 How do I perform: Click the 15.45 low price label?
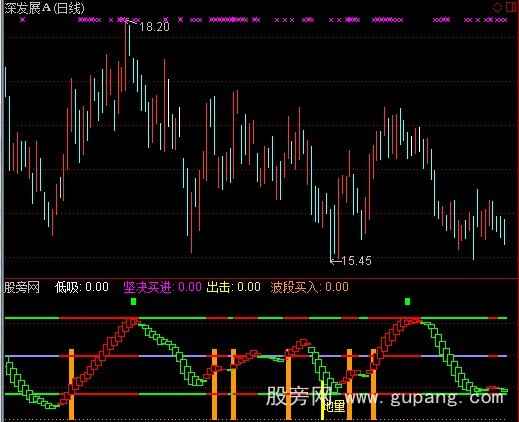356,261
